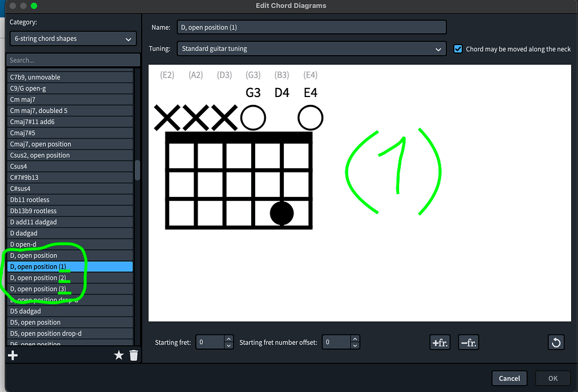The height and width of the screenshot is (392, 578).
Task: Reset the chord diagram with the circular arrow icon
Action: pyautogui.click(x=556, y=342)
